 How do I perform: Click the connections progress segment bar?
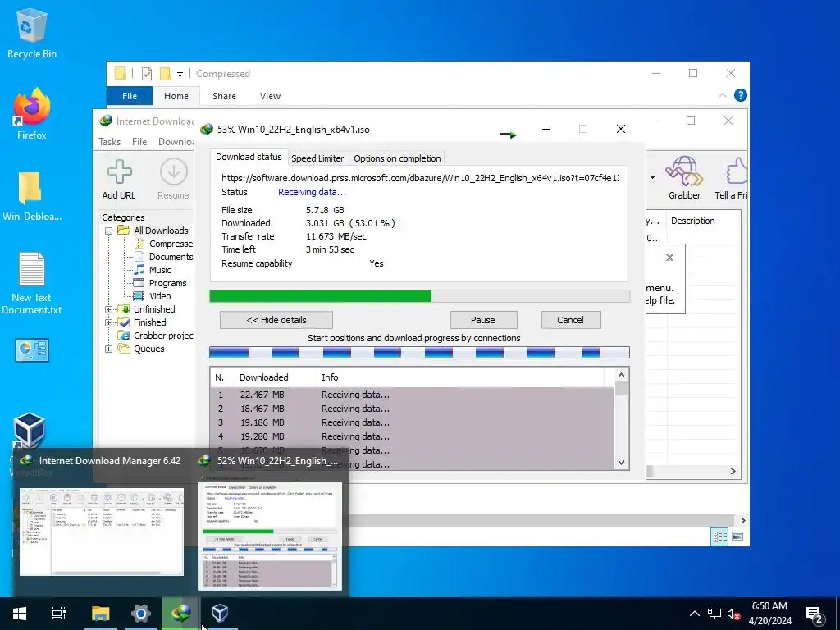coord(419,352)
